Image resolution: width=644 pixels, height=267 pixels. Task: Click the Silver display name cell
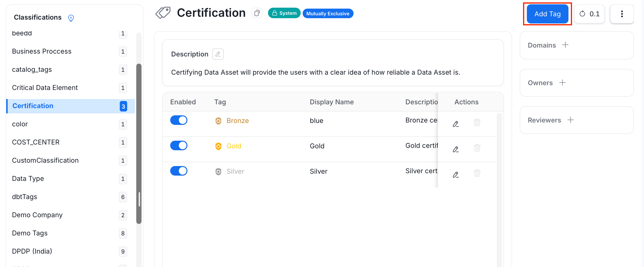[x=318, y=171]
